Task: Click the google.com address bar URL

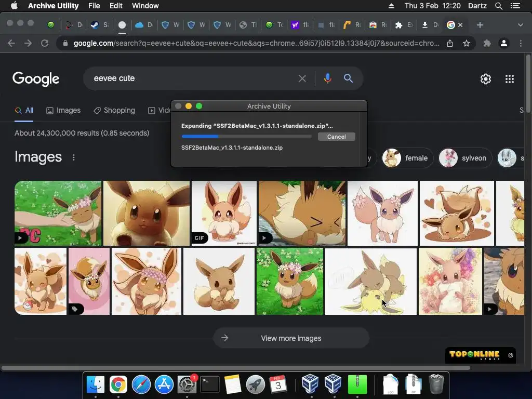Action: (256, 43)
